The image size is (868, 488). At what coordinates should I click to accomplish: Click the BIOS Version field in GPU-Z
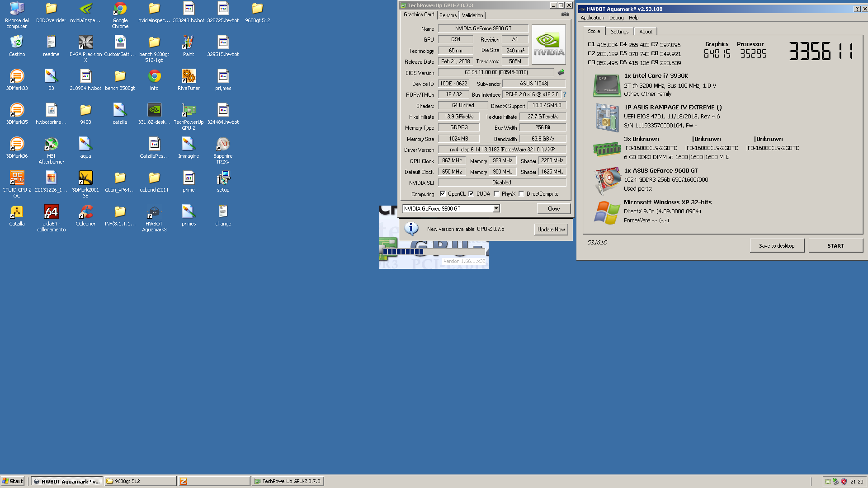click(x=496, y=72)
